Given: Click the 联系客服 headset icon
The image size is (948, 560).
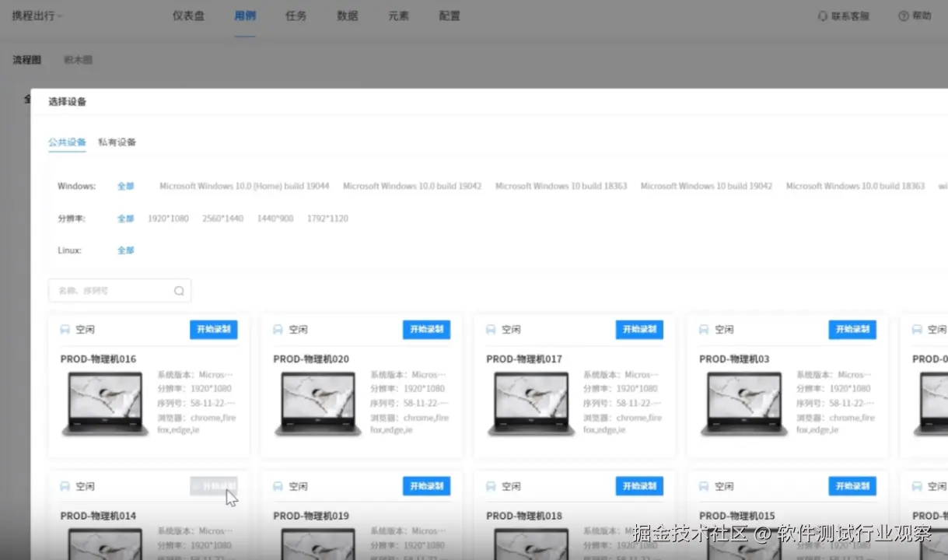Looking at the screenshot, I should [x=823, y=16].
